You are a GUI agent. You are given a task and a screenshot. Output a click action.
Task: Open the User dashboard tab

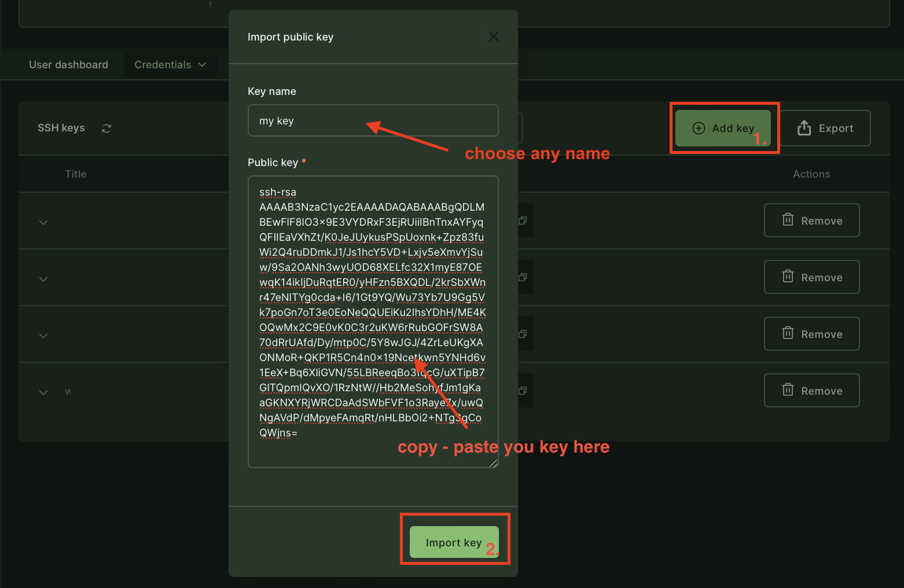pyautogui.click(x=68, y=64)
